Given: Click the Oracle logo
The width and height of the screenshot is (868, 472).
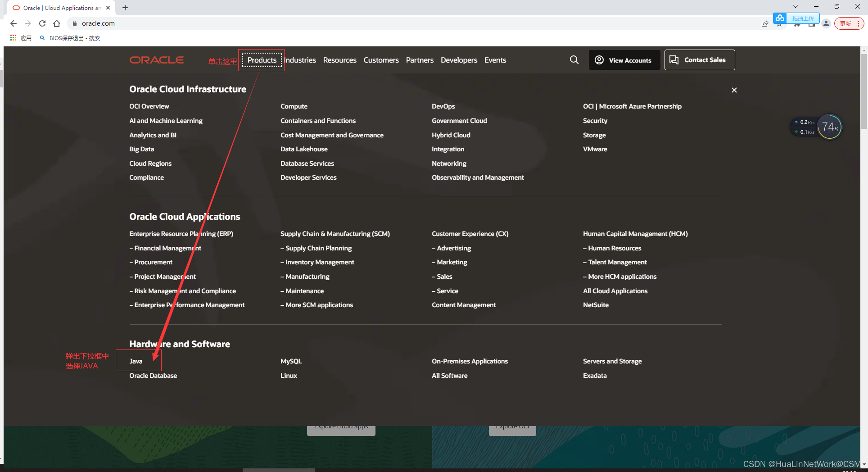Looking at the screenshot, I should [x=157, y=60].
